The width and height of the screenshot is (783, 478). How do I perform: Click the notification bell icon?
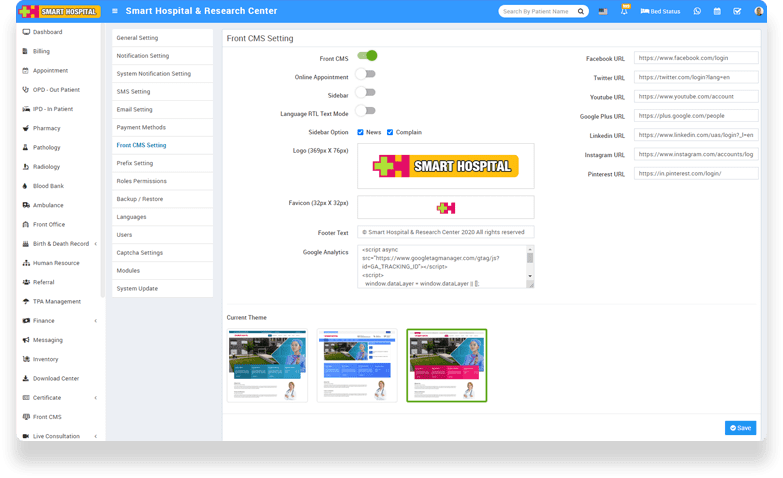click(x=624, y=11)
